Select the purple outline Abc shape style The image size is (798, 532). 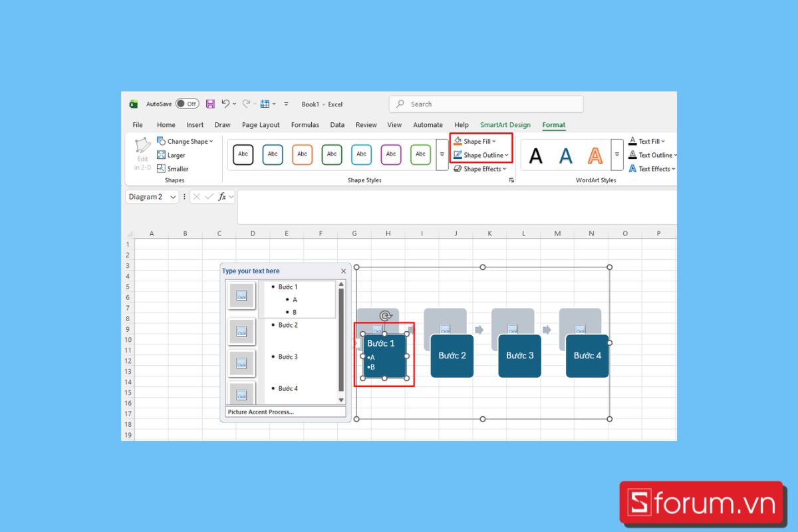pyautogui.click(x=391, y=154)
